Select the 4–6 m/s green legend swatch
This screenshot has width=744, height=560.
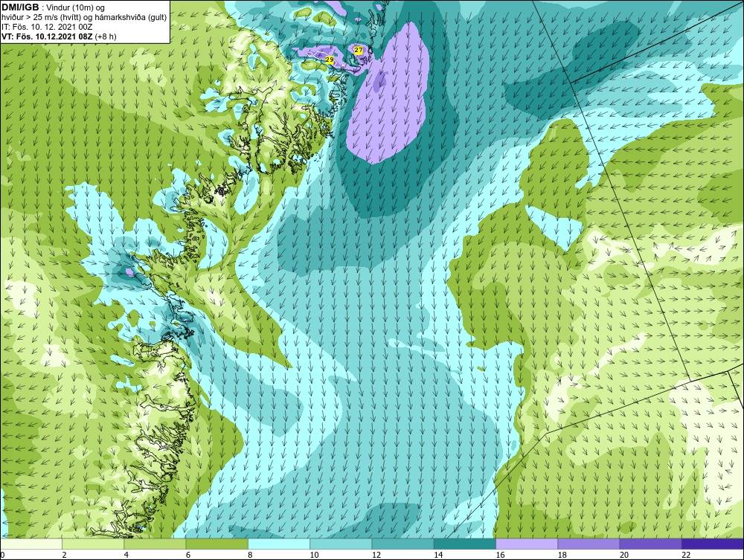pos(155,544)
